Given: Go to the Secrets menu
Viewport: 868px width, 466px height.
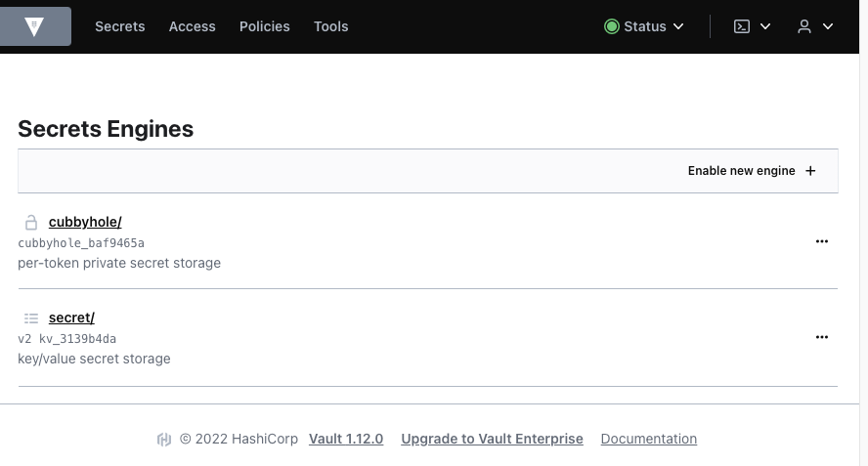Looking at the screenshot, I should click(119, 26).
